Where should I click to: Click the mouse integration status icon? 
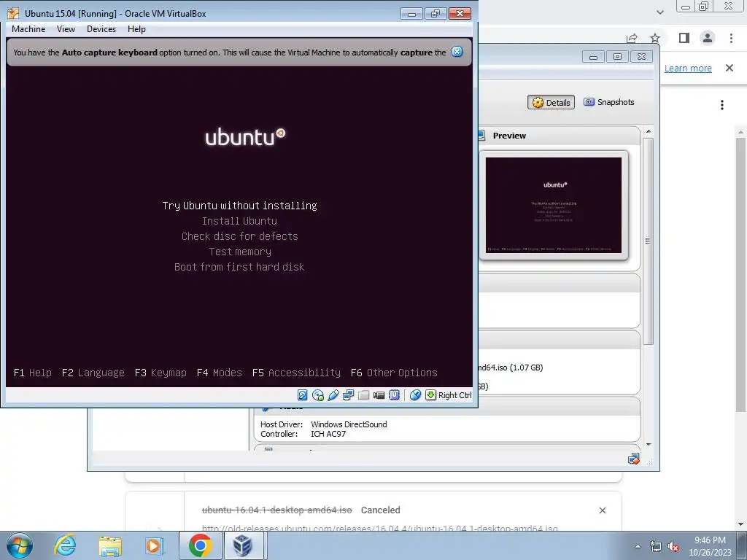tap(415, 394)
